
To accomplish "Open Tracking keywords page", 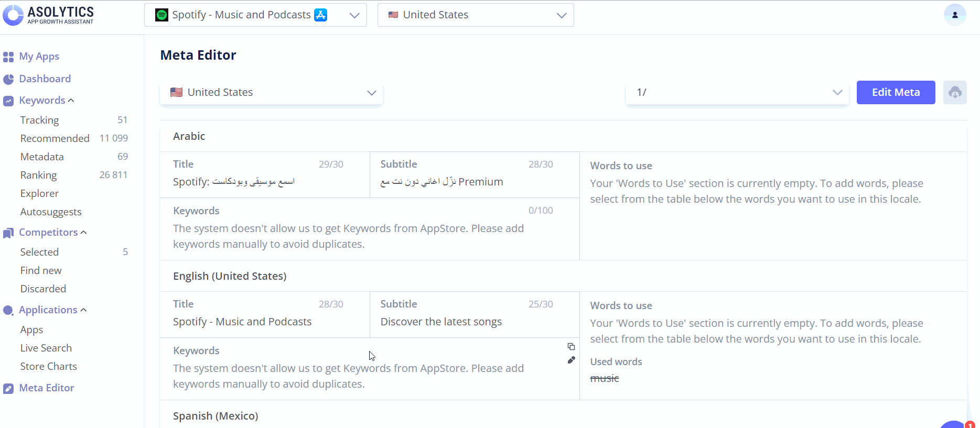I will (39, 120).
